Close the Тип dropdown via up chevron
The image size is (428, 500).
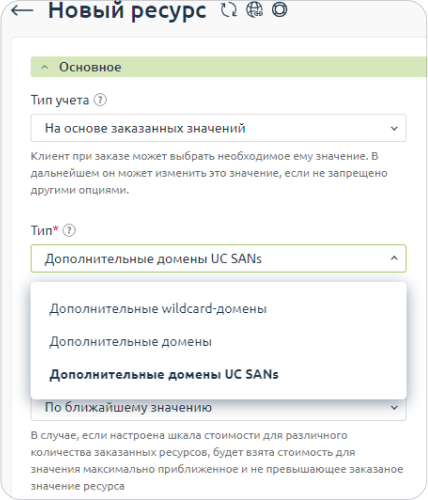(394, 258)
